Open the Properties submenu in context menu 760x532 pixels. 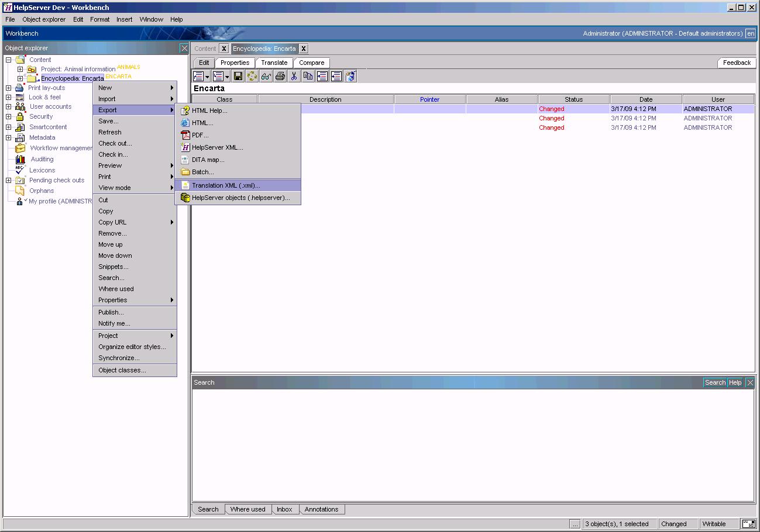point(135,300)
